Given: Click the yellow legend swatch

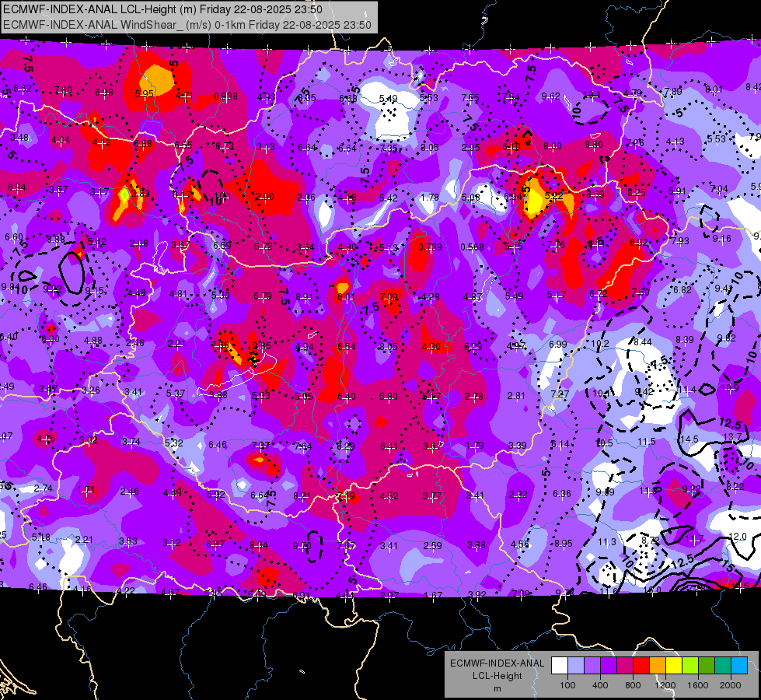Looking at the screenshot, I should (674, 665).
